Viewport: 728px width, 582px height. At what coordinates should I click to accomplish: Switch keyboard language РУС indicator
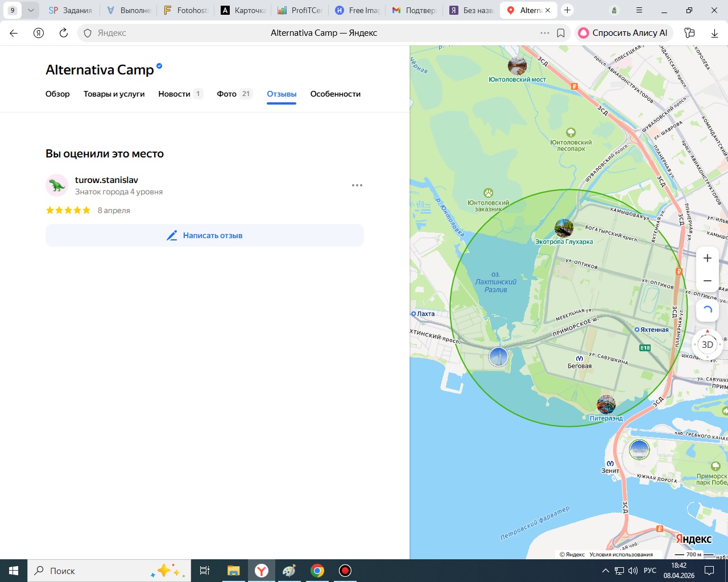point(650,571)
